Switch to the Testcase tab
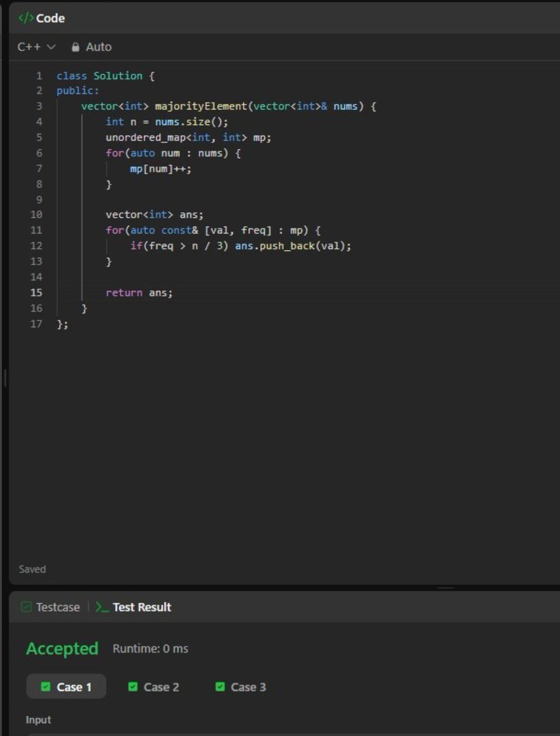Image resolution: width=560 pixels, height=736 pixels. (x=50, y=607)
